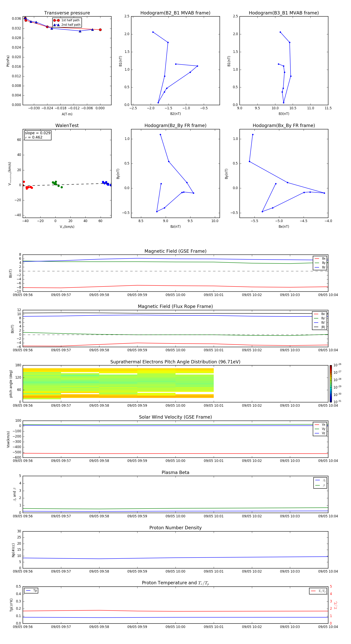The image size is (351, 644).
Task: Click the 'Transverse pressure' plot title
Action: pyautogui.click(x=67, y=13)
